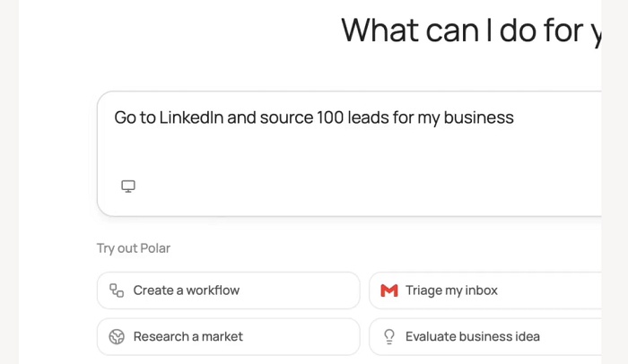Select the Create a workflow suggestion
The height and width of the screenshot is (364, 628).
pyautogui.click(x=228, y=290)
